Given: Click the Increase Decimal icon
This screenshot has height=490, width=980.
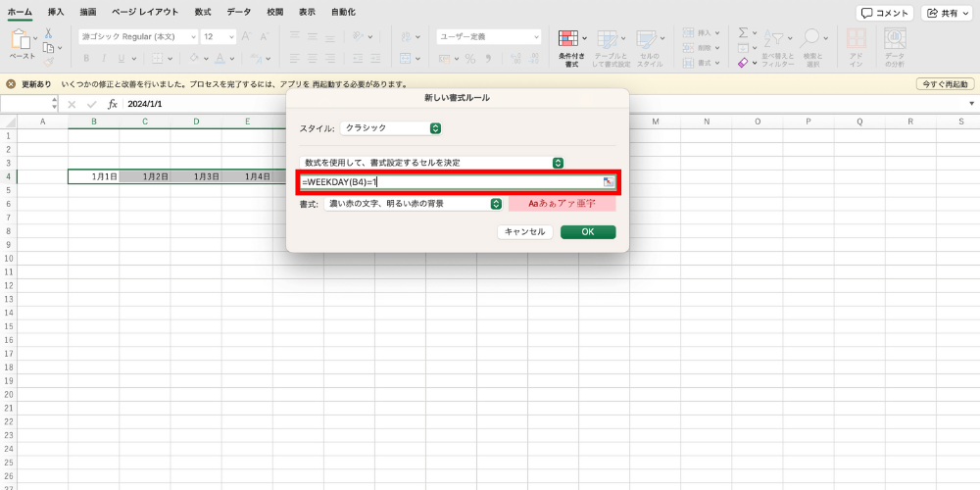Looking at the screenshot, I should pos(516,58).
